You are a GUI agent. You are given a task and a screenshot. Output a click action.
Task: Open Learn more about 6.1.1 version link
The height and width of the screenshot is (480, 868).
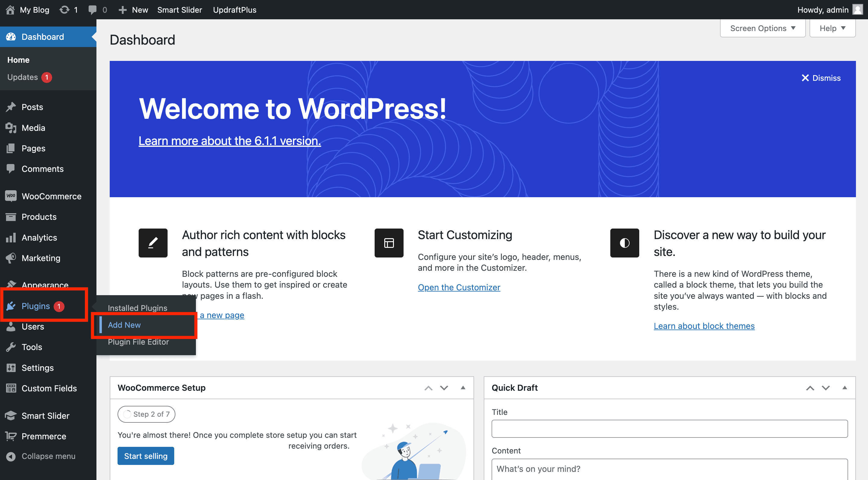[x=230, y=141]
